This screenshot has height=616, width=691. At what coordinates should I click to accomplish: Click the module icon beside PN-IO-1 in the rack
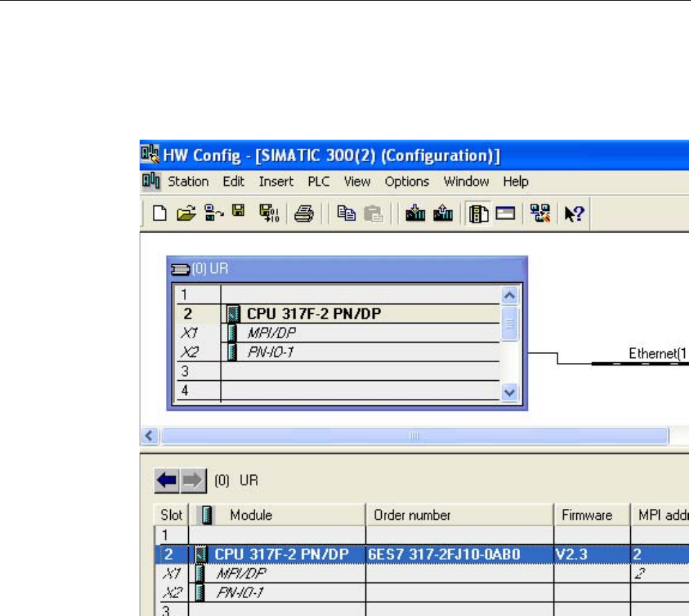pos(232,352)
